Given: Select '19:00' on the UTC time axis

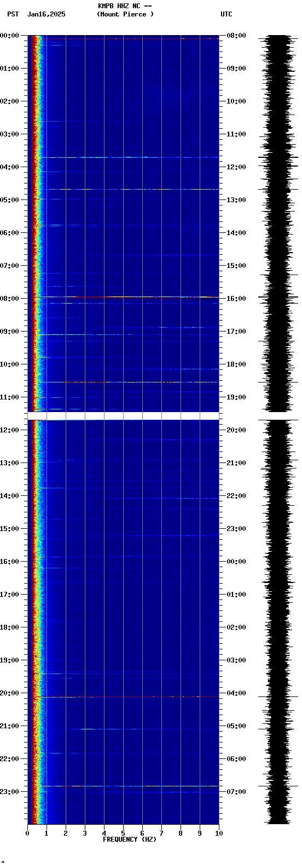Looking at the screenshot, I should coord(236,397).
